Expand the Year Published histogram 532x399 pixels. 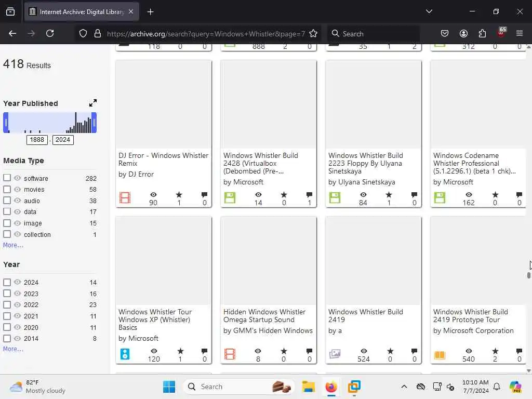click(92, 103)
